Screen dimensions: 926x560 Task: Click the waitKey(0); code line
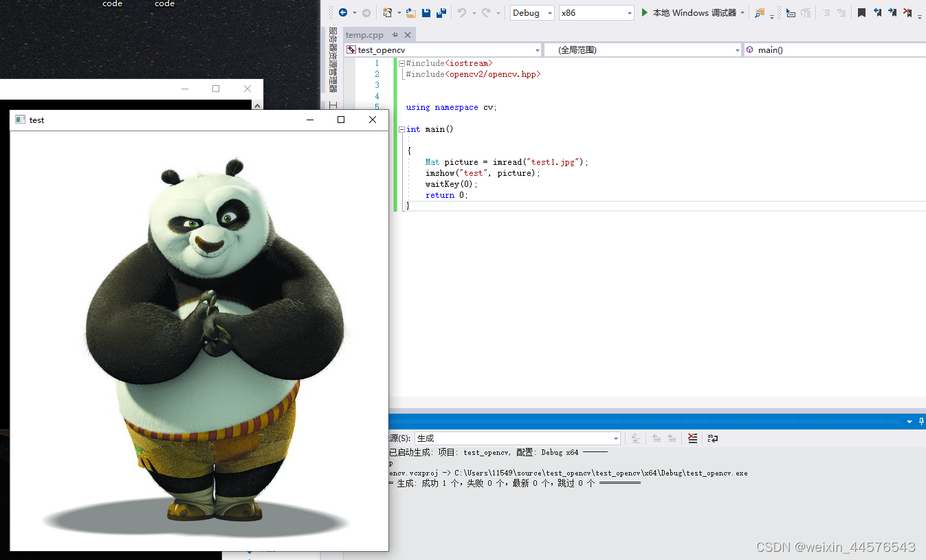(452, 184)
